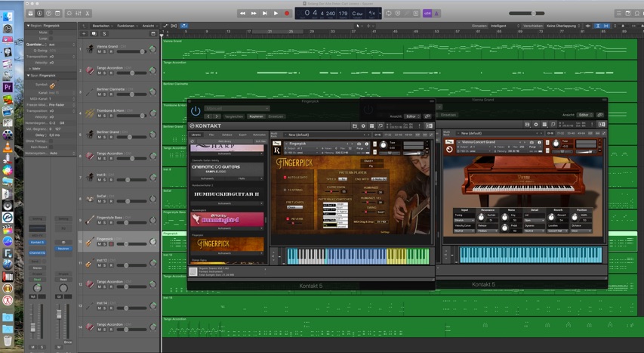Tick the Mute checkbox in region inspector
The width and height of the screenshot is (644, 353).
(51, 32)
